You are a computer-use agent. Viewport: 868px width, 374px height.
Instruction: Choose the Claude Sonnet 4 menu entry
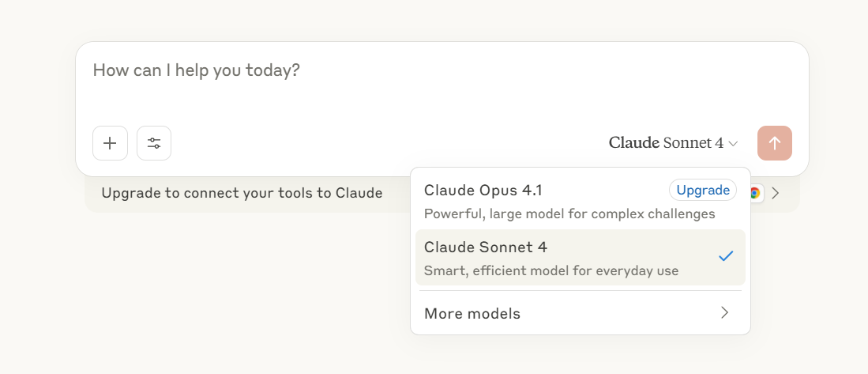point(581,258)
